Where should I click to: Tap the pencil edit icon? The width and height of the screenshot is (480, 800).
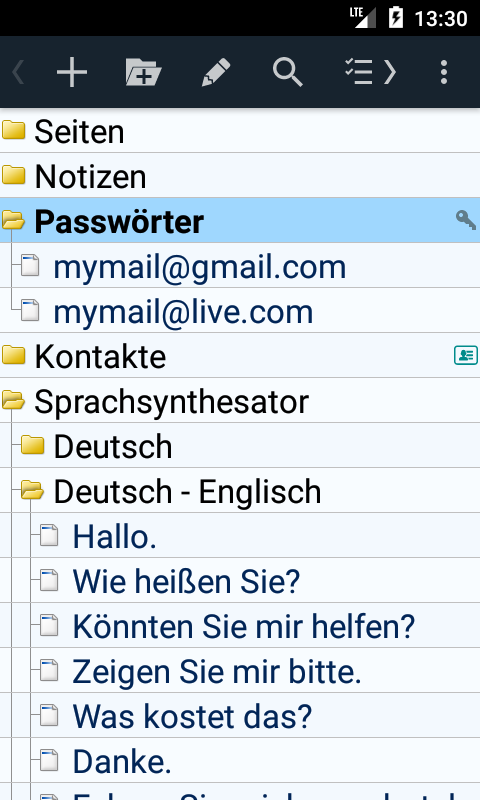[x=216, y=72]
